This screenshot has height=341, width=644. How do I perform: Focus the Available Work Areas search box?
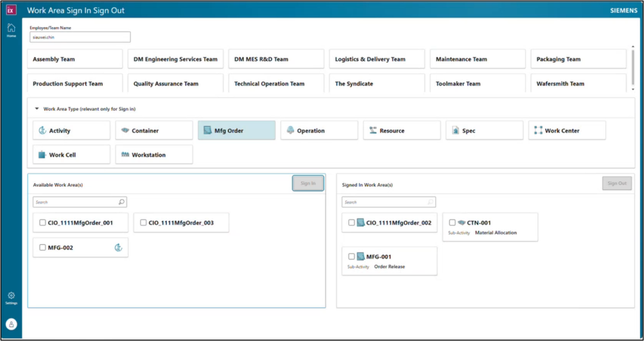[80, 202]
